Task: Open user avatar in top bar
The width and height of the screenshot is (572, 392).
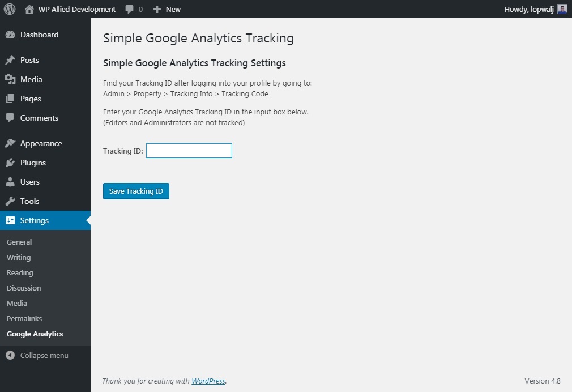Action: pyautogui.click(x=562, y=9)
